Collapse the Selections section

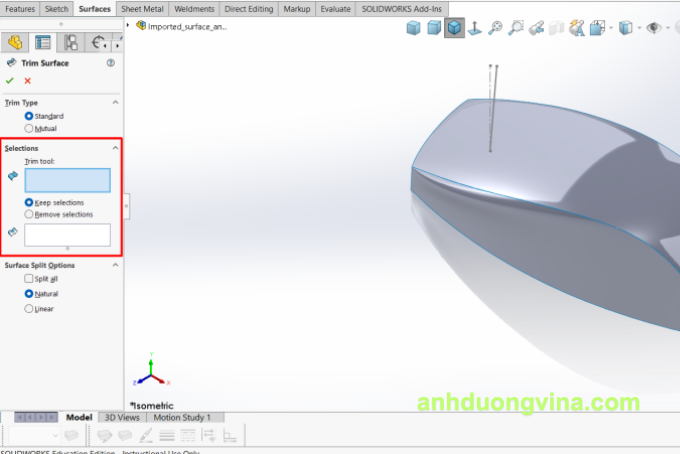pyautogui.click(x=115, y=148)
